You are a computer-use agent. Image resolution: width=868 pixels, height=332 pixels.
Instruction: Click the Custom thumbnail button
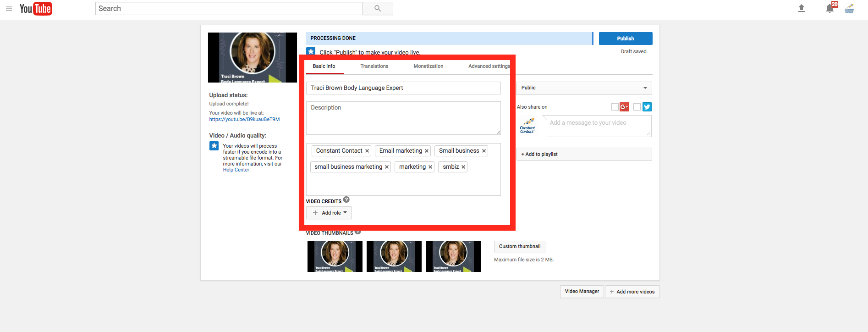(520, 246)
